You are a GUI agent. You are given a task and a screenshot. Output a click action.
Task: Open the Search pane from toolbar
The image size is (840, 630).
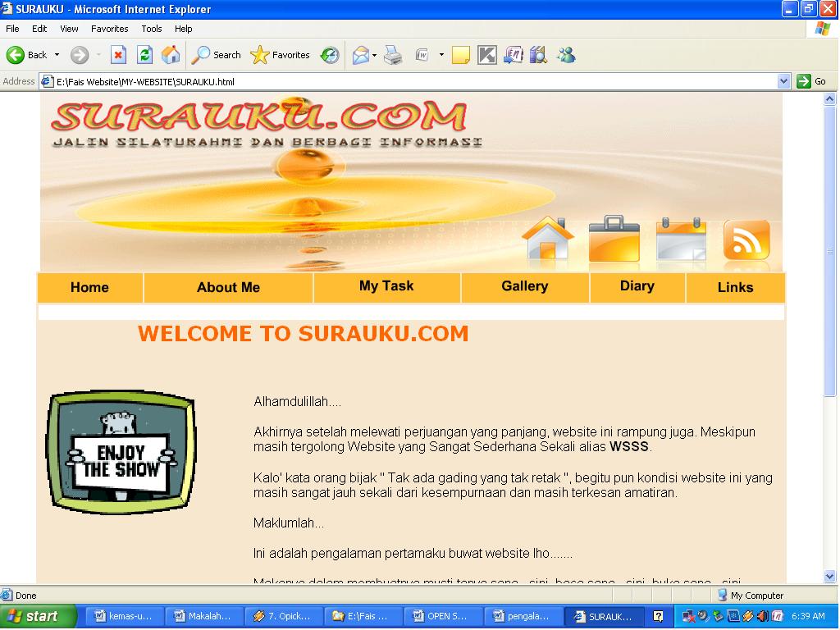(217, 55)
